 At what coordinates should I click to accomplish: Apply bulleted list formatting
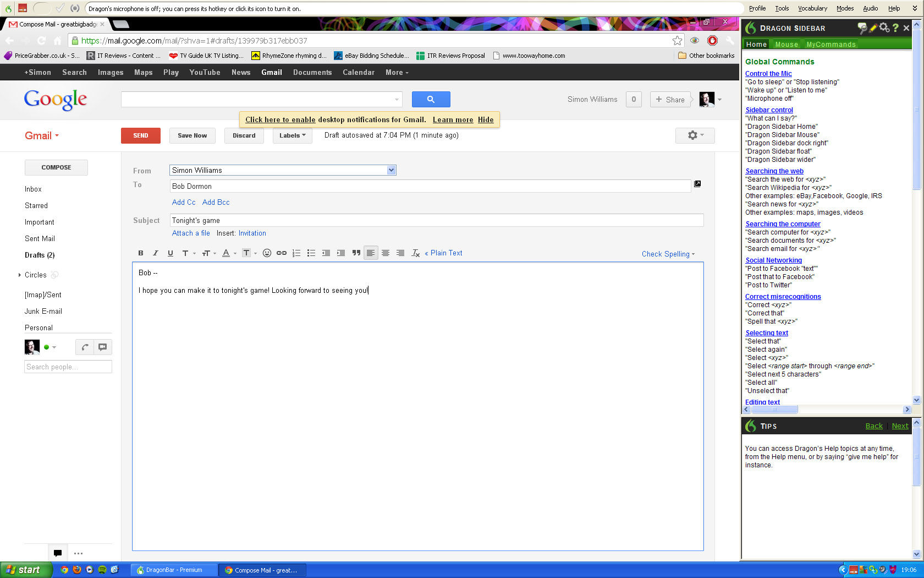[311, 253]
